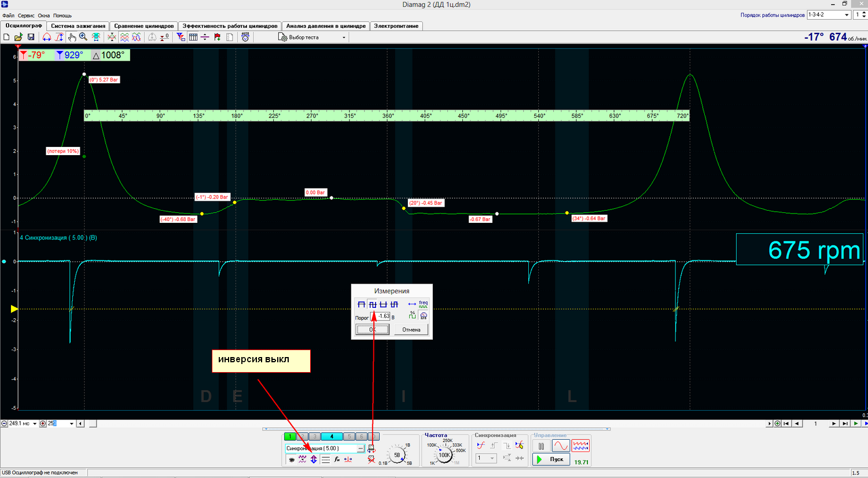Select channel 4 cyan button
This screenshot has height=478, width=868.
coord(332,436)
